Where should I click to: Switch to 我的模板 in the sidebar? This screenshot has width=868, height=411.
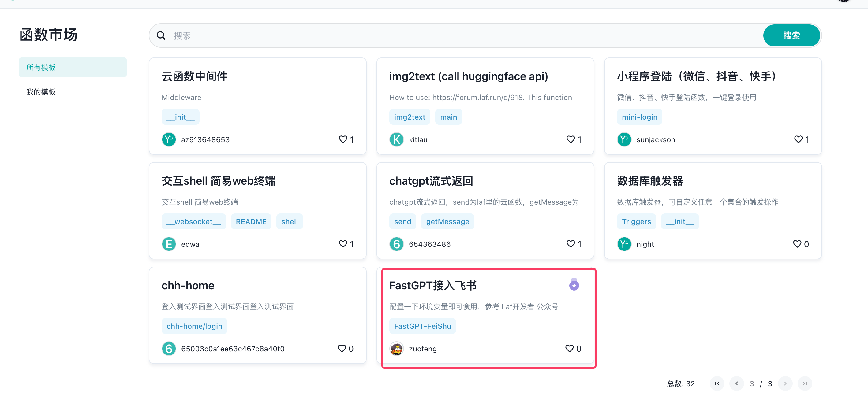point(41,92)
